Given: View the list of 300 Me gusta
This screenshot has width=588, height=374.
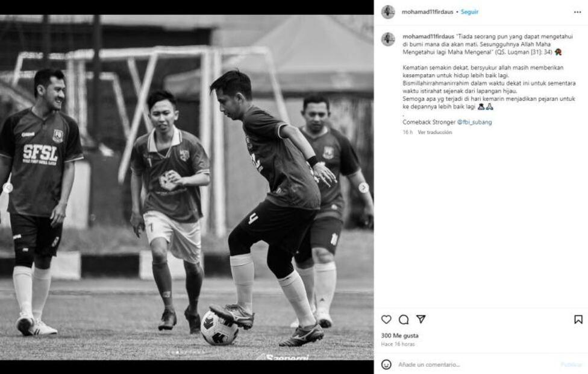Looking at the screenshot, I should [400, 335].
